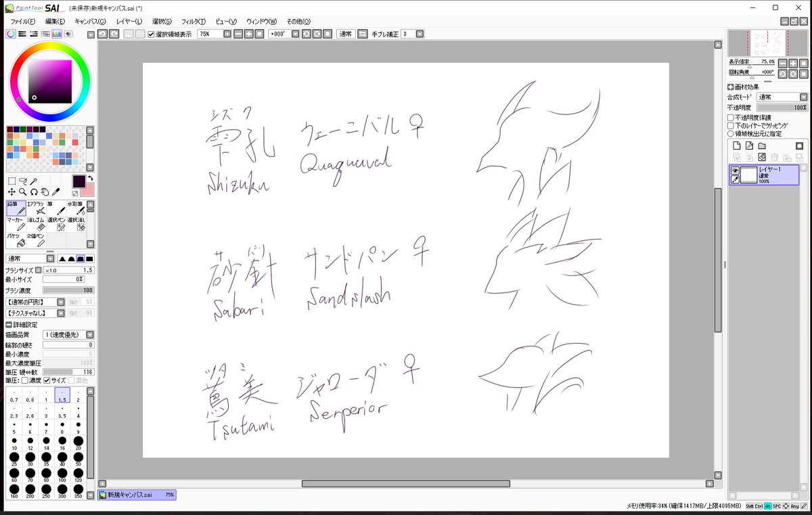Create a new linework pen layer

[749, 145]
